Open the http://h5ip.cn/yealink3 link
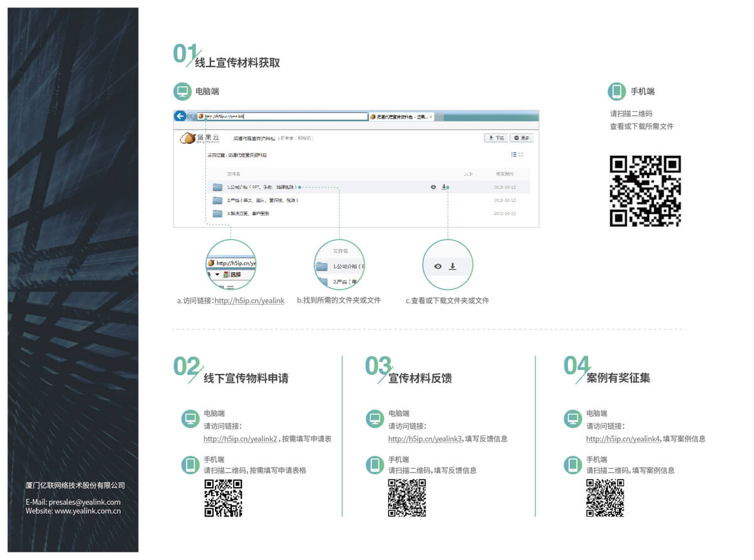 pos(425,439)
